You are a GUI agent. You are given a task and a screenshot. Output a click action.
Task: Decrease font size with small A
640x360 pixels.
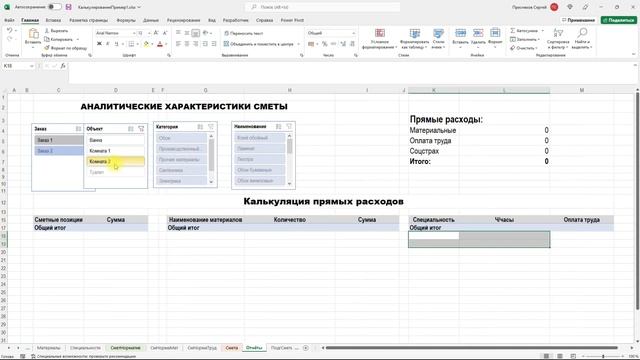165,33
